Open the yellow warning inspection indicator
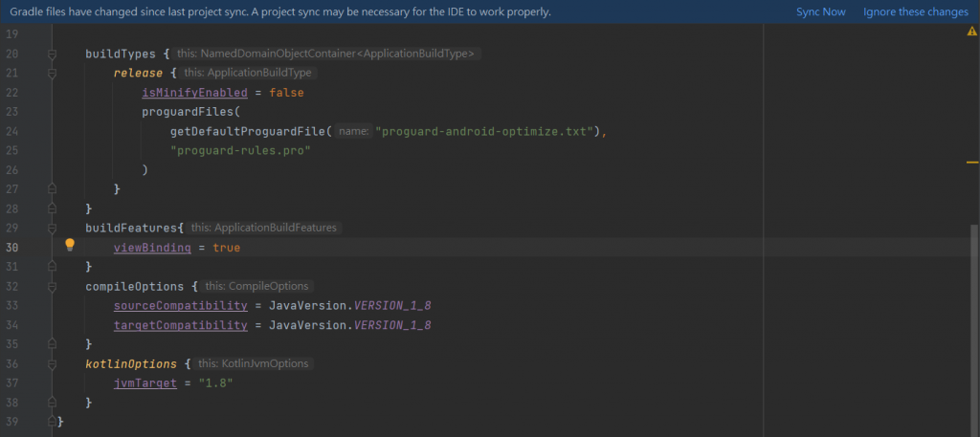The image size is (980, 437). pyautogui.click(x=972, y=32)
